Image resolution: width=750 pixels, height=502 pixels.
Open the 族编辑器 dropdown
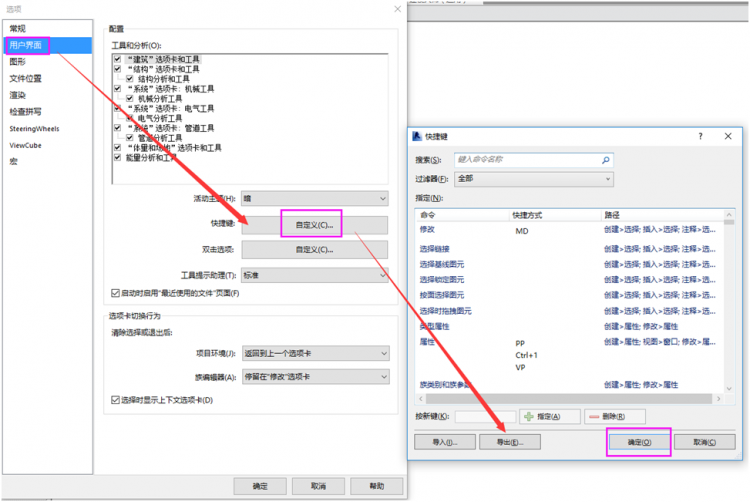point(316,377)
